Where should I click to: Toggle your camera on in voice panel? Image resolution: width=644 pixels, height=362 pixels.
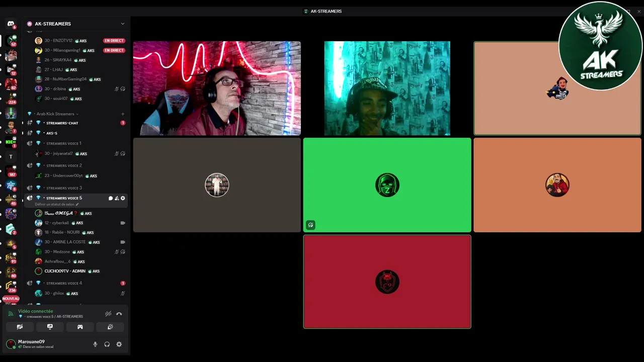click(20, 327)
